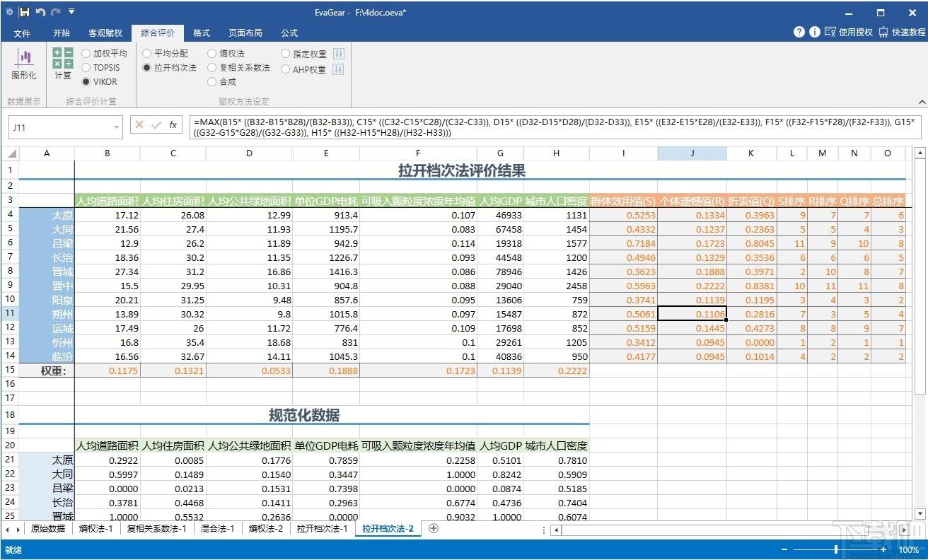This screenshot has height=560, width=928.
Task: Expand the Name Box dropdown showing J11
Action: 117,127
